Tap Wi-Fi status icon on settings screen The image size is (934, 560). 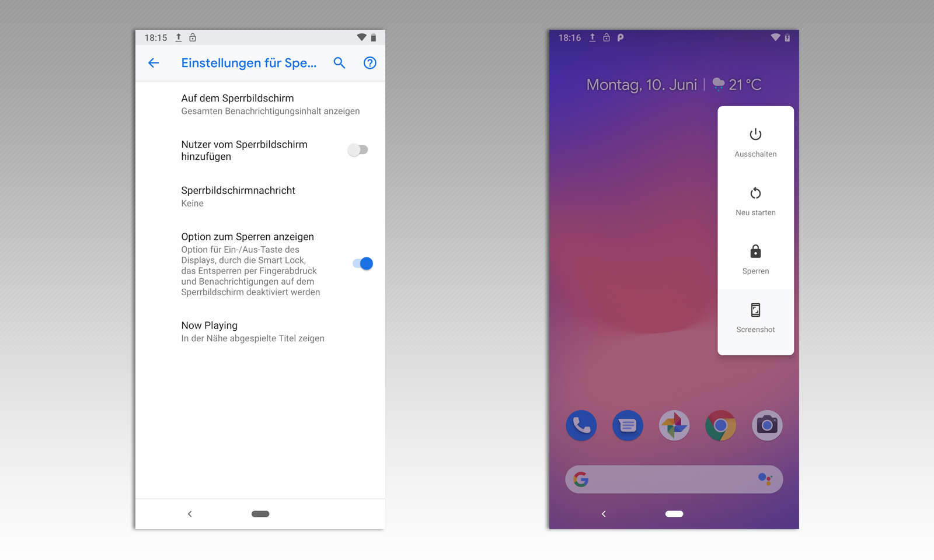(x=361, y=37)
